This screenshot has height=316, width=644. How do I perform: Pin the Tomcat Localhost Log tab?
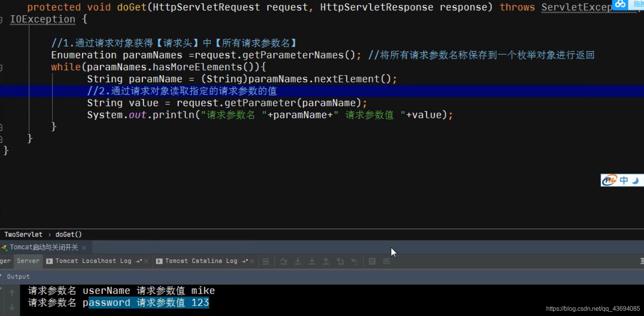(139, 261)
